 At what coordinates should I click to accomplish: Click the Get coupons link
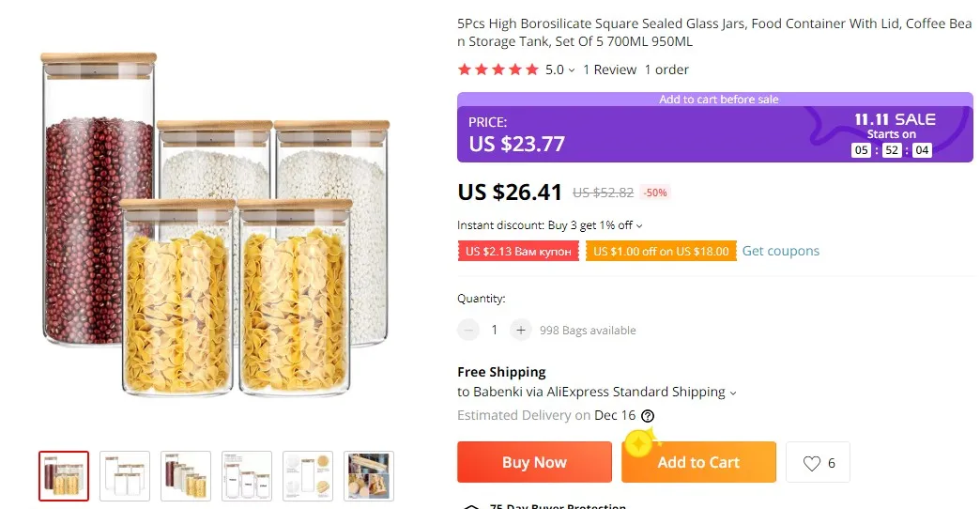click(x=780, y=251)
